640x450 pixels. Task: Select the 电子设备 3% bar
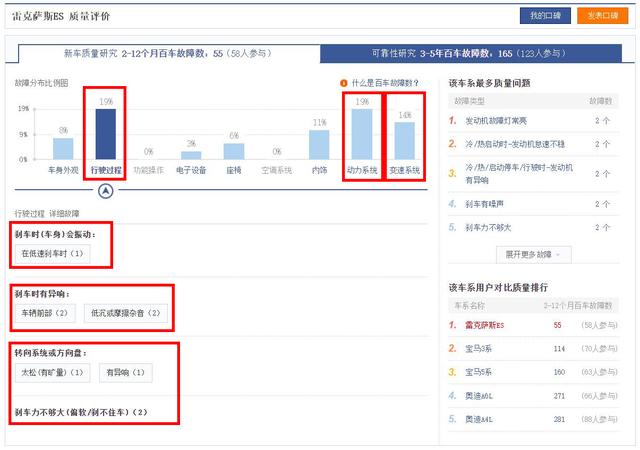click(191, 155)
